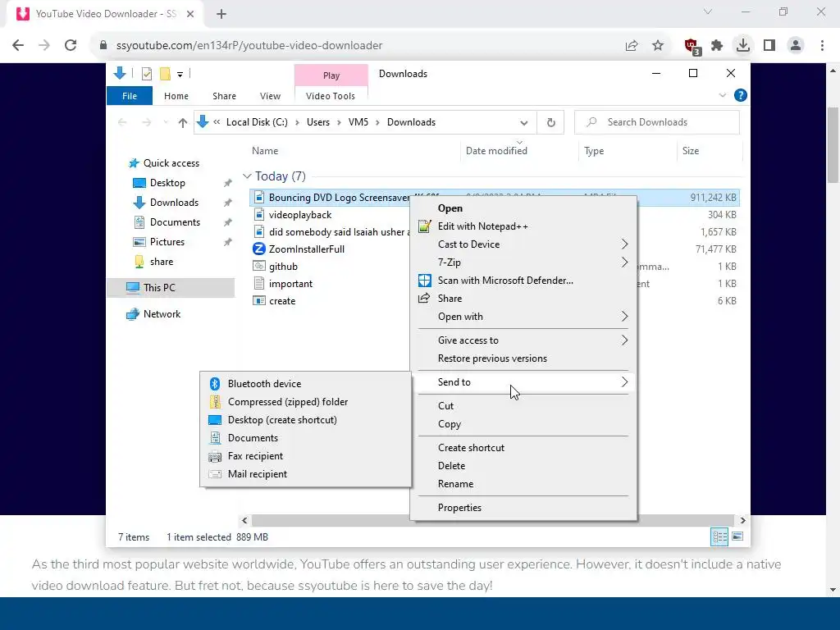The image size is (840, 630).
Task: Open Chrome three-dot menu
Action: (822, 46)
